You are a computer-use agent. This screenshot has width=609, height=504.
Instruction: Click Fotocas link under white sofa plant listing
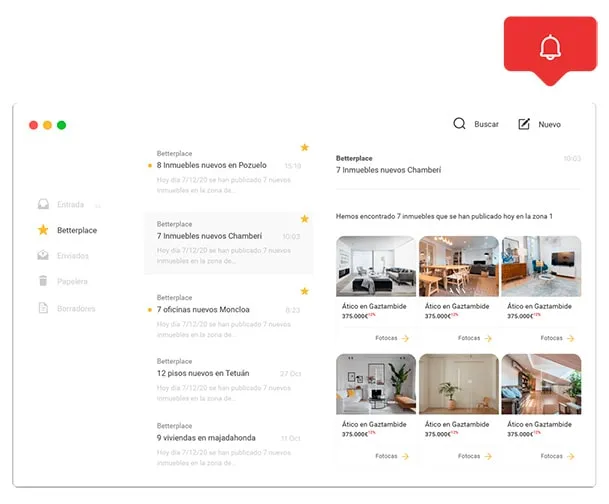[x=386, y=456]
